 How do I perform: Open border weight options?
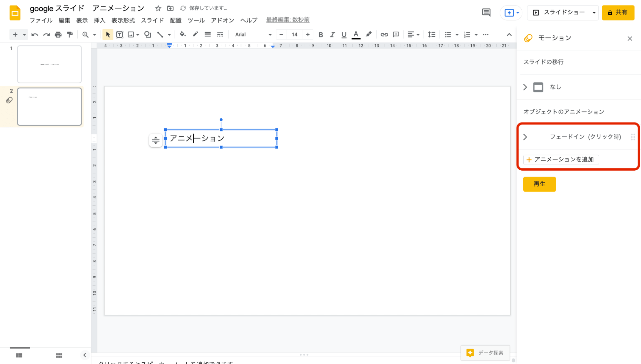pos(208,35)
